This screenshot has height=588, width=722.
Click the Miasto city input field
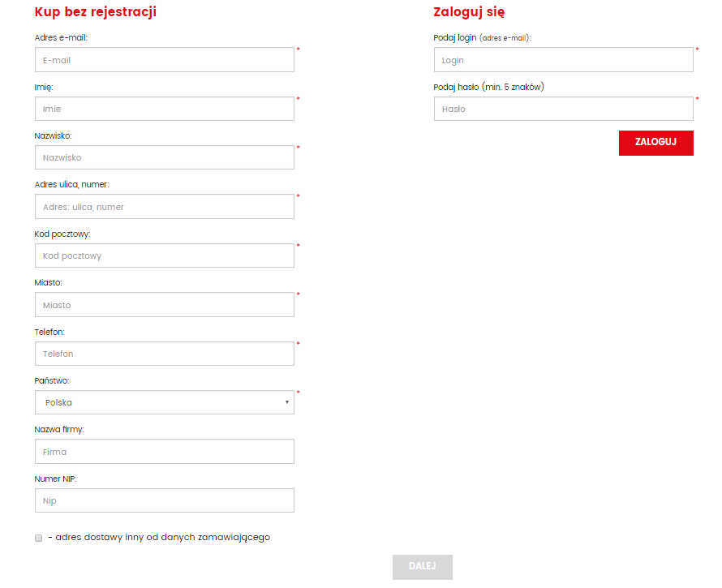click(164, 305)
